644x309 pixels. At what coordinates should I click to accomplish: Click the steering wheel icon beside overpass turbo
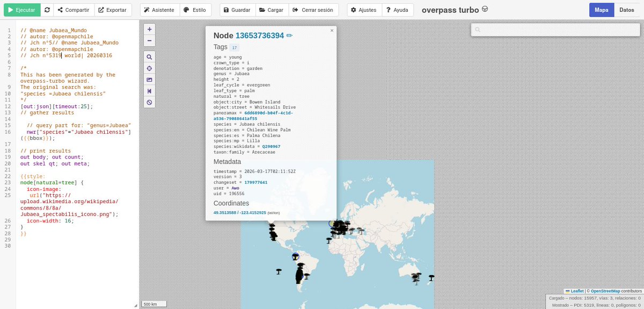(485, 9)
